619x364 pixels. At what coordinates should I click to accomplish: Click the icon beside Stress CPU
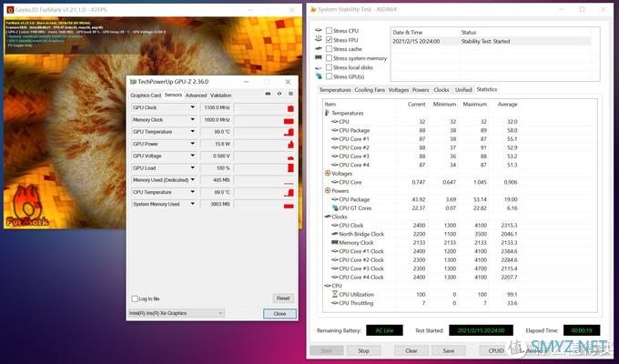(319, 30)
